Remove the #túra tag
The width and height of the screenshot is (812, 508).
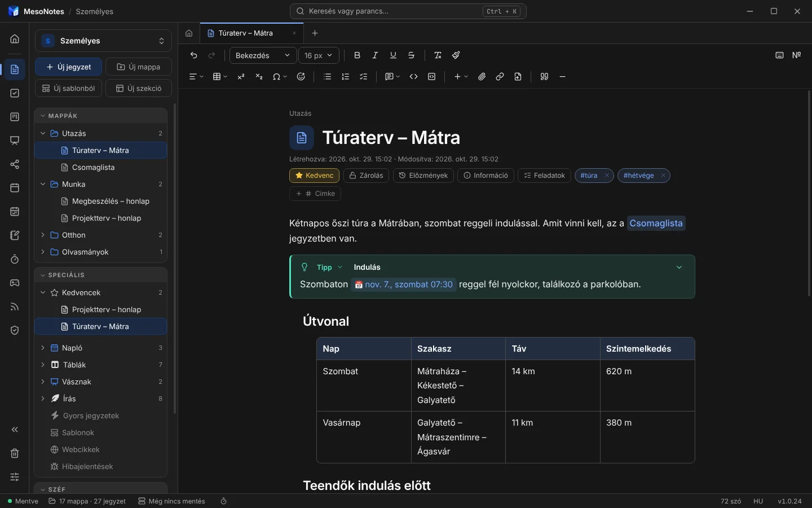(x=607, y=176)
